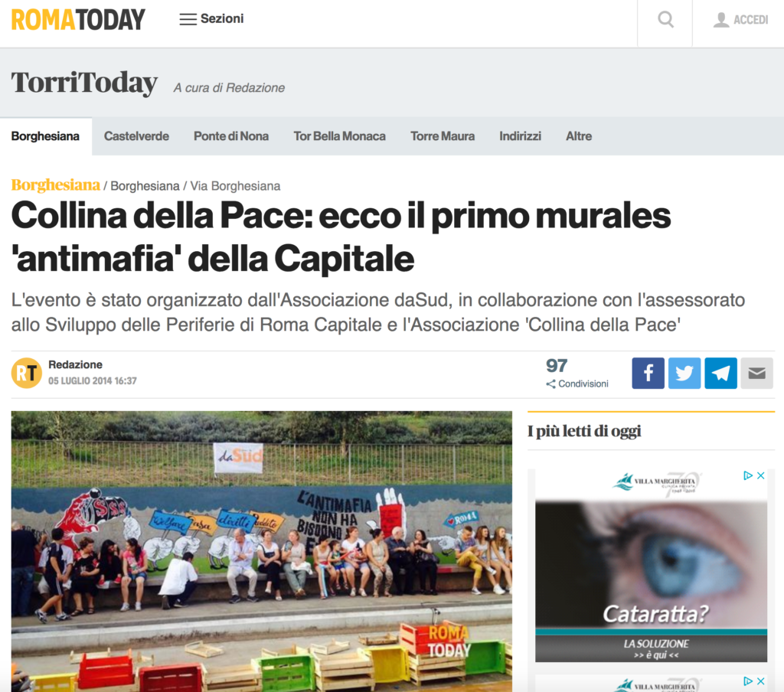
Task: Go to Ponte di Nona tab
Action: click(x=231, y=136)
